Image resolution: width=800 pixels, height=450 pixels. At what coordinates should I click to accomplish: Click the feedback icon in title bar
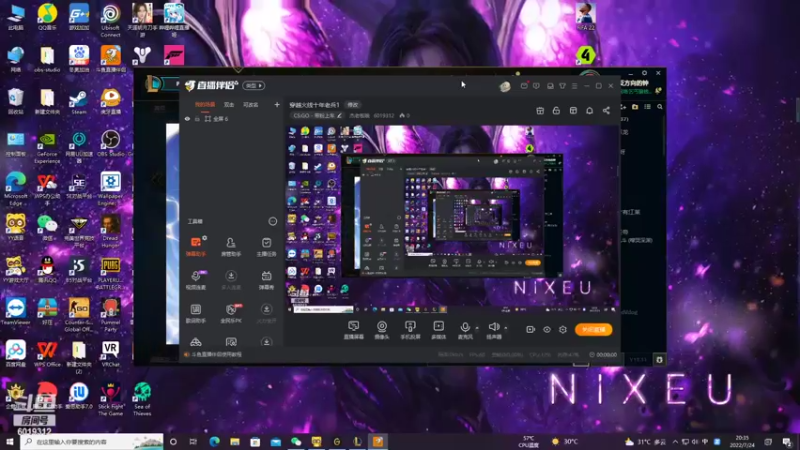click(536, 86)
